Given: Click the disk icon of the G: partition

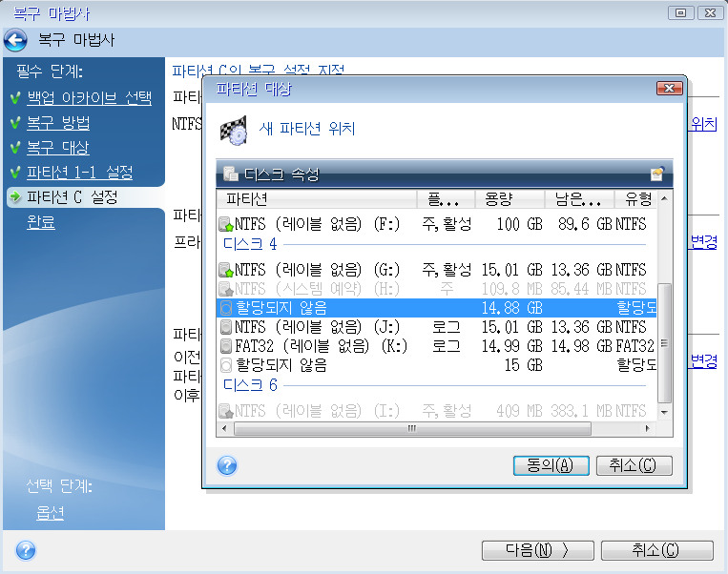Looking at the screenshot, I should (x=226, y=271).
